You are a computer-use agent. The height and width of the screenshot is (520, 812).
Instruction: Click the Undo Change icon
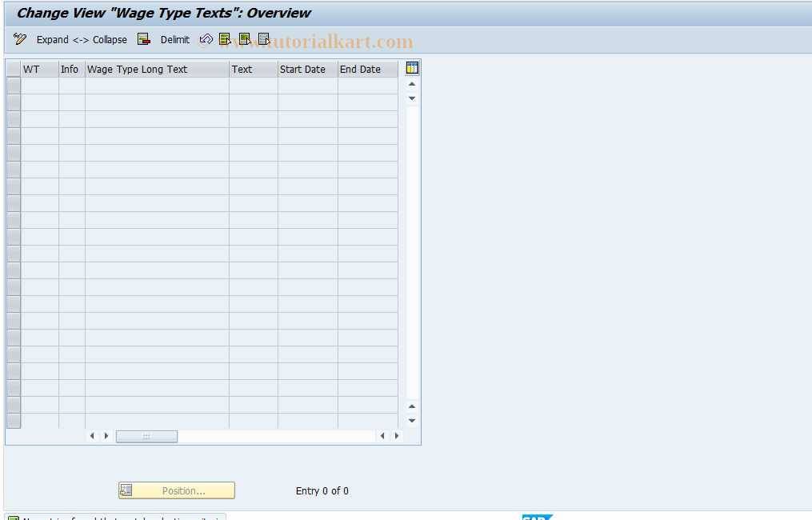click(206, 39)
